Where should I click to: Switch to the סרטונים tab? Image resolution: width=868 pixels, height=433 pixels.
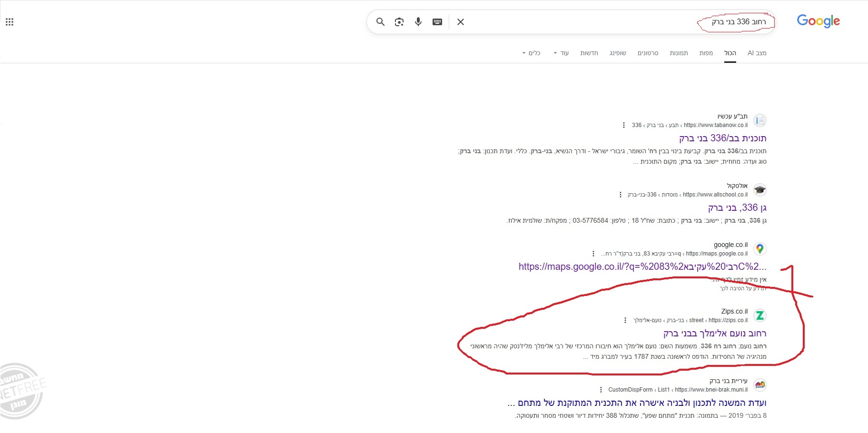point(648,53)
